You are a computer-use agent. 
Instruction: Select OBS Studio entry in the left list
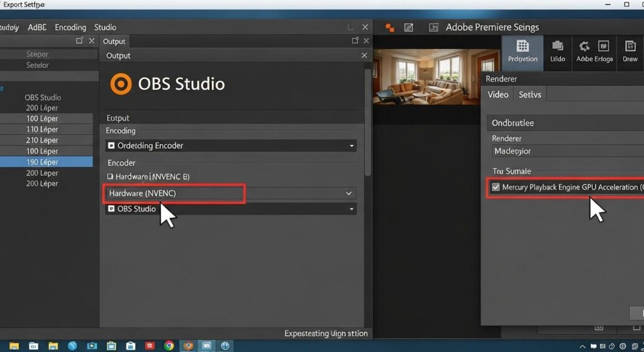[43, 98]
